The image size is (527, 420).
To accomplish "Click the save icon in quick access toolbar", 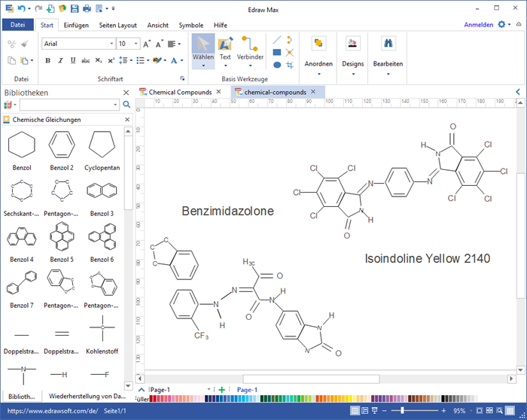I will (x=73, y=8).
